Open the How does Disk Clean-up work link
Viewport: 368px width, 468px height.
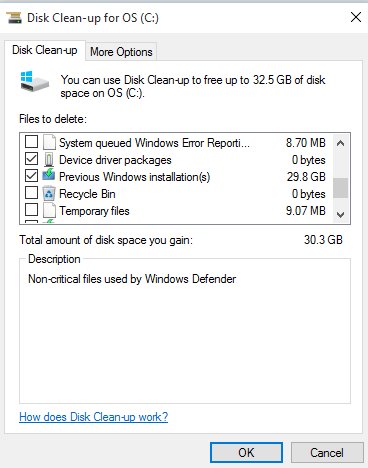[x=94, y=417]
